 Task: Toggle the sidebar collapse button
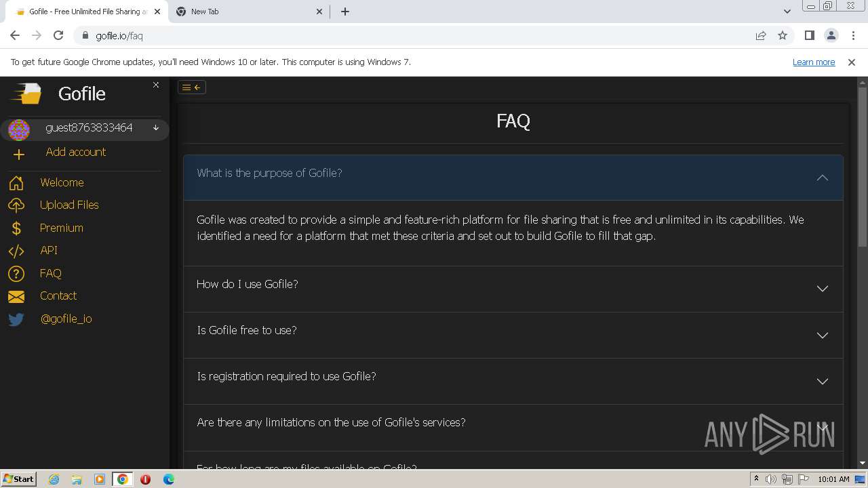(192, 87)
